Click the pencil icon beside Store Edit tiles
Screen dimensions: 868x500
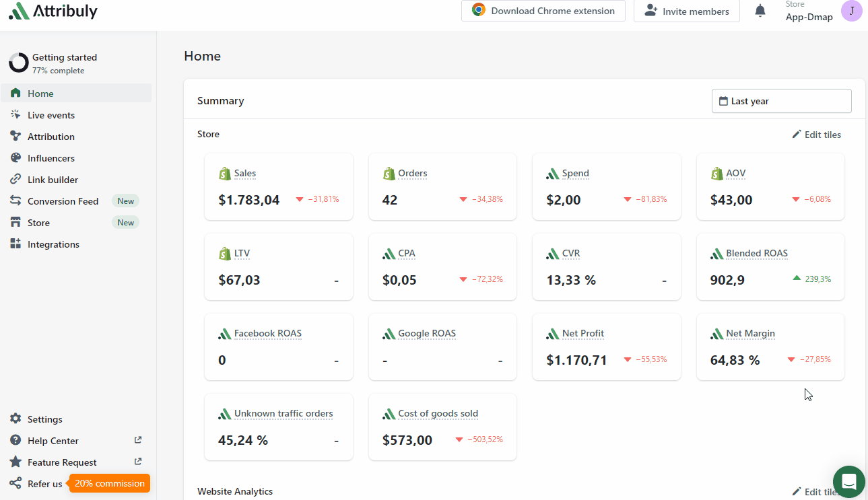pyautogui.click(x=797, y=135)
